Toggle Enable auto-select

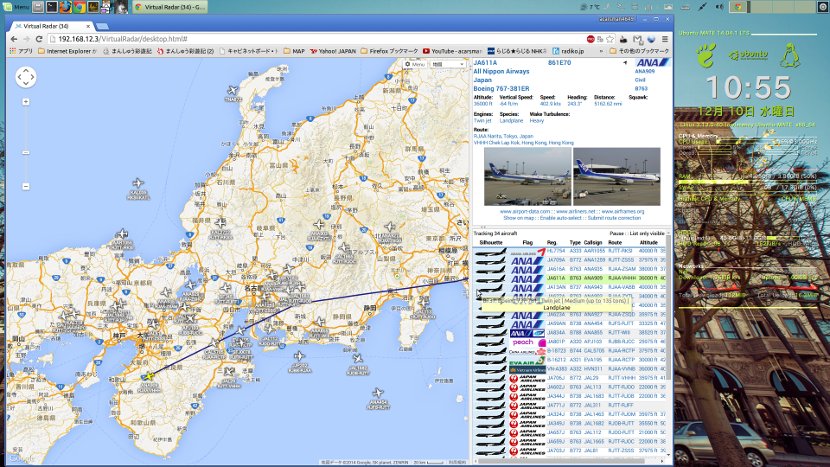coord(560,218)
